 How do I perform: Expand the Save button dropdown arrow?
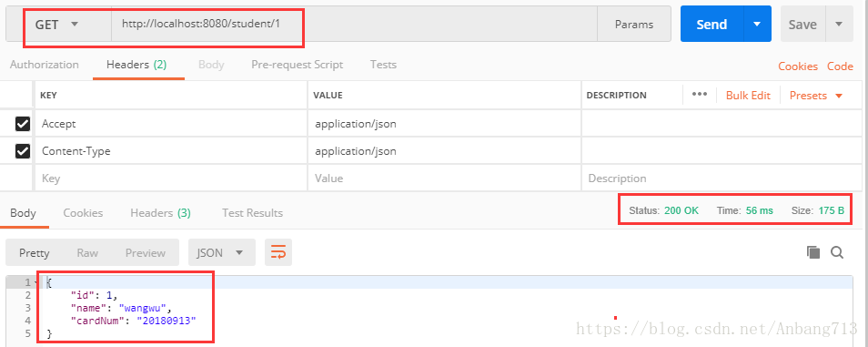click(839, 25)
